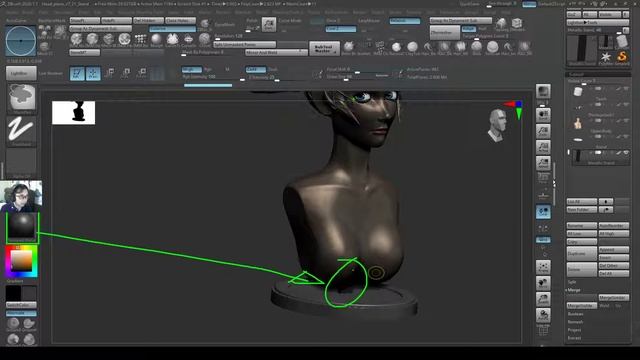Screen dimensions: 640x360
Task: Click the BPR render icon
Action: (543, 92)
